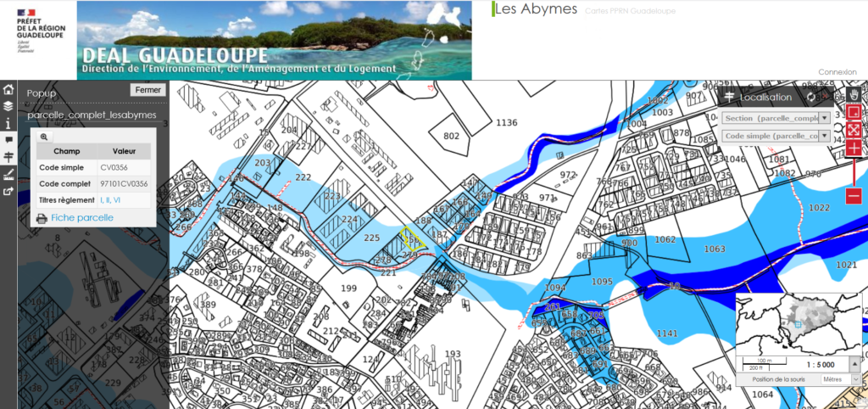The height and width of the screenshot is (409, 868).
Task: Open the Code simple parcelle dropdown
Action: pos(776,136)
